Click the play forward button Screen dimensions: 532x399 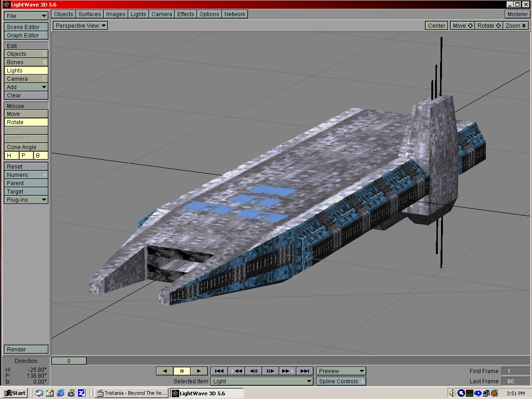[x=199, y=371]
